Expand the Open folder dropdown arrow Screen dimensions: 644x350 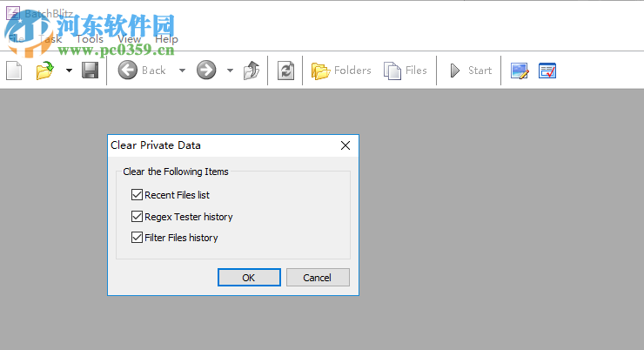(69, 71)
